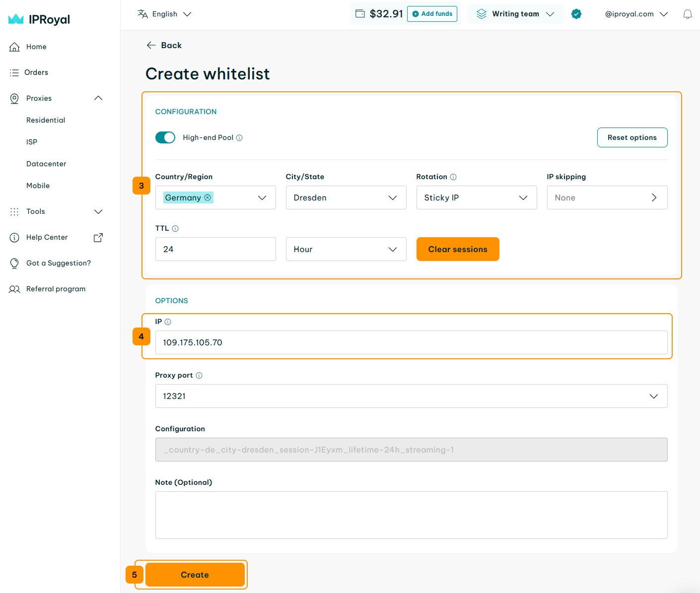Image resolution: width=700 pixels, height=593 pixels.
Task: Show Proxy port info tooltip
Action: (199, 375)
